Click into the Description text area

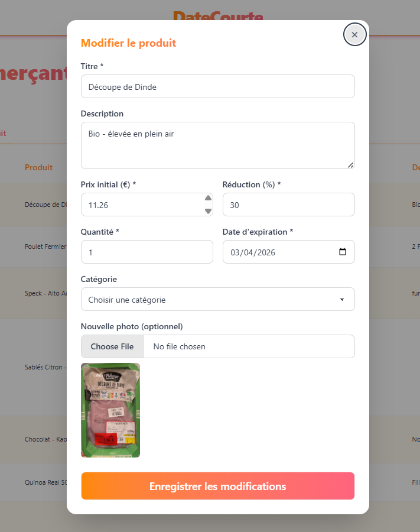point(217,145)
